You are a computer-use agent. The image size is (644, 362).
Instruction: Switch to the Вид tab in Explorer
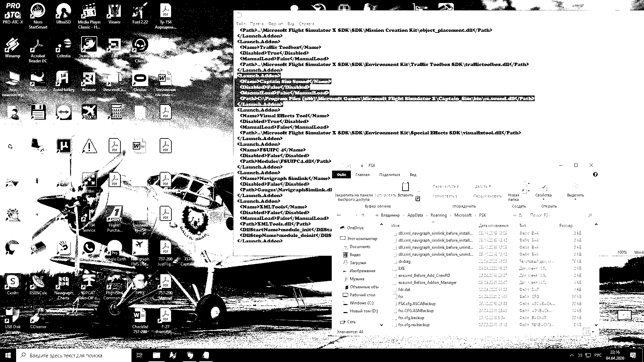pos(413,175)
